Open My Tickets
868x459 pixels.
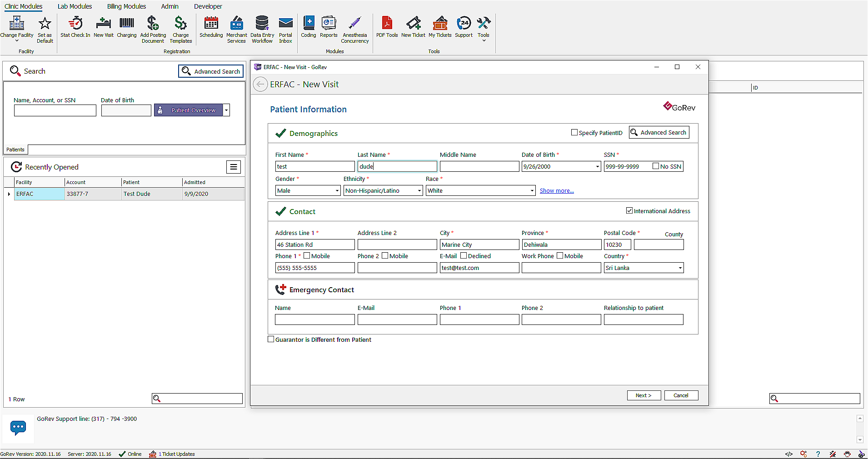click(x=440, y=27)
